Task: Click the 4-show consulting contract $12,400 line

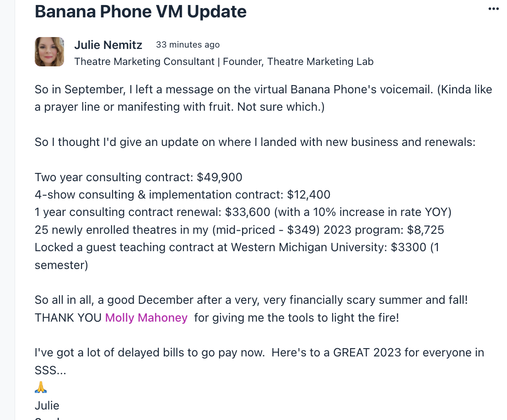Action: point(182,194)
